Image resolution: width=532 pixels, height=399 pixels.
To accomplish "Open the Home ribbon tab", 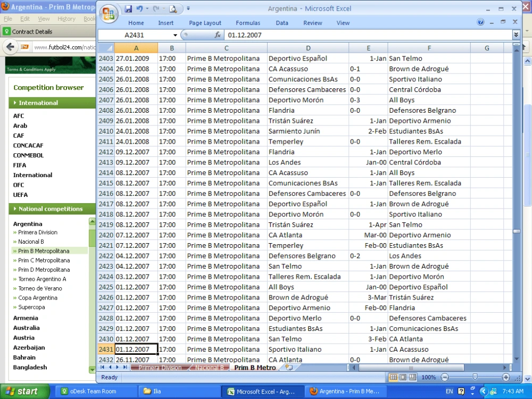I will tap(136, 23).
